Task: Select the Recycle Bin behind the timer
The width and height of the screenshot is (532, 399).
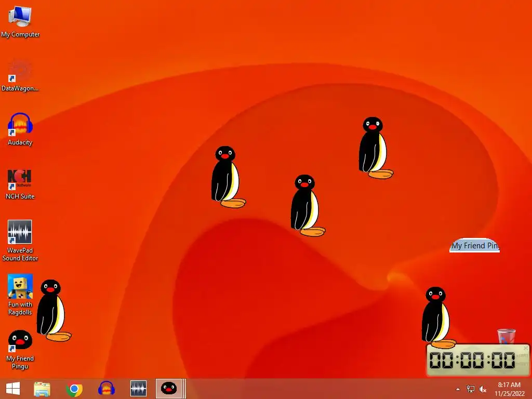Action: click(x=506, y=336)
